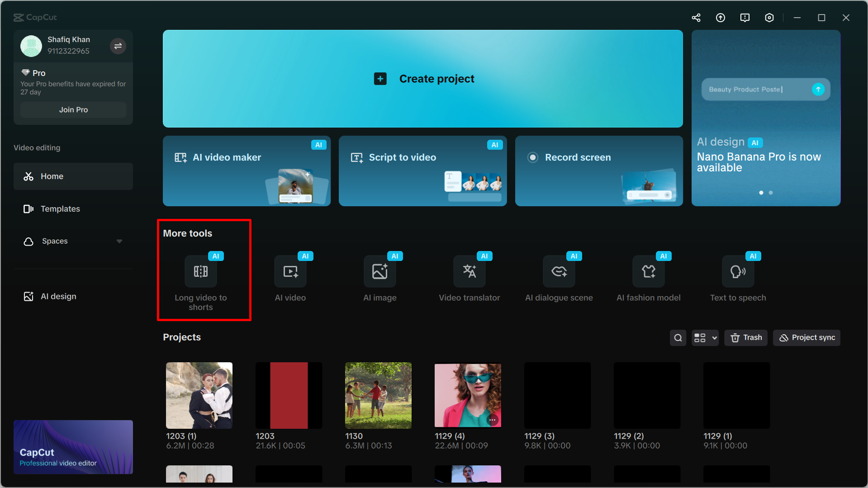
Task: Open the settings hexagon icon
Action: [769, 18]
